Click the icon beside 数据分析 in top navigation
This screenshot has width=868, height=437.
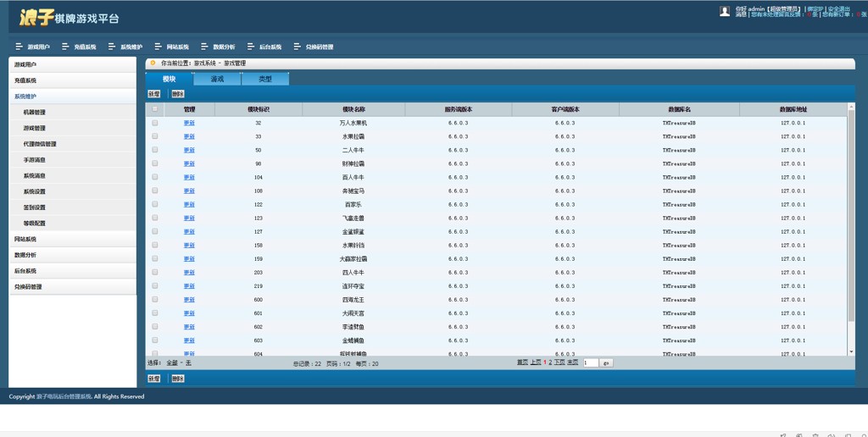205,47
